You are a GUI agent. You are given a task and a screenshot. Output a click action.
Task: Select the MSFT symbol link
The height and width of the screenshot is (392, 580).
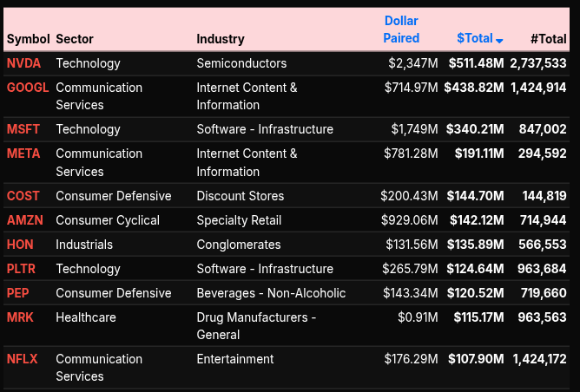tap(23, 129)
